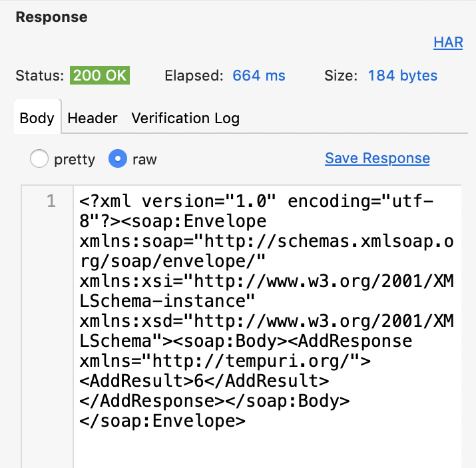Screen dimensions: 476x468
Task: Click the closing soap:Envelope tag line
Action: coord(162,421)
